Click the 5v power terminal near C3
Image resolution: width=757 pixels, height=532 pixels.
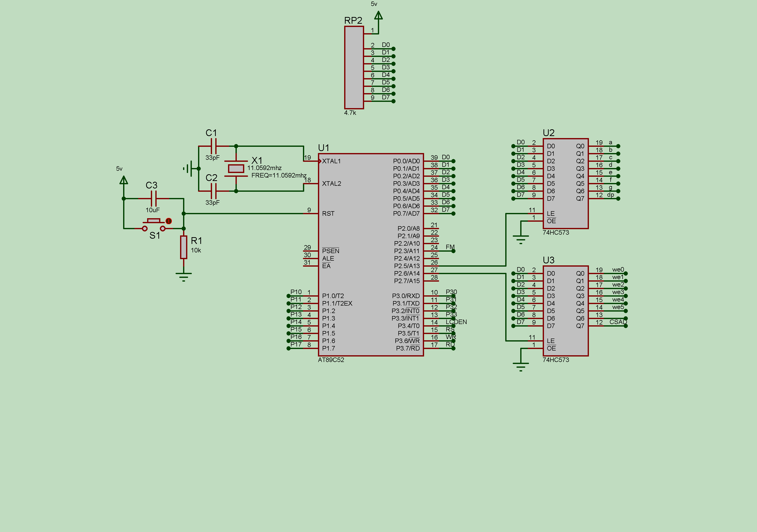[124, 180]
